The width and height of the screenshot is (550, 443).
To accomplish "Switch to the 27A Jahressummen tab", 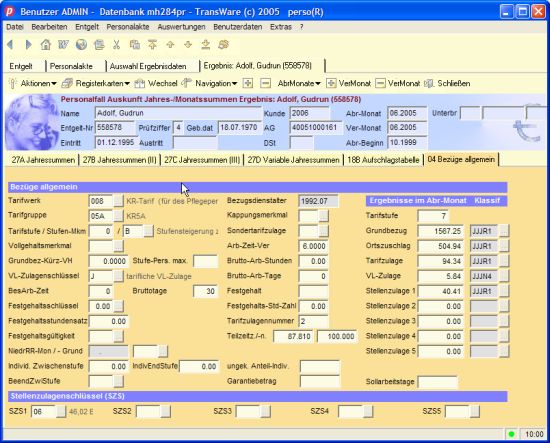I will tap(43, 160).
